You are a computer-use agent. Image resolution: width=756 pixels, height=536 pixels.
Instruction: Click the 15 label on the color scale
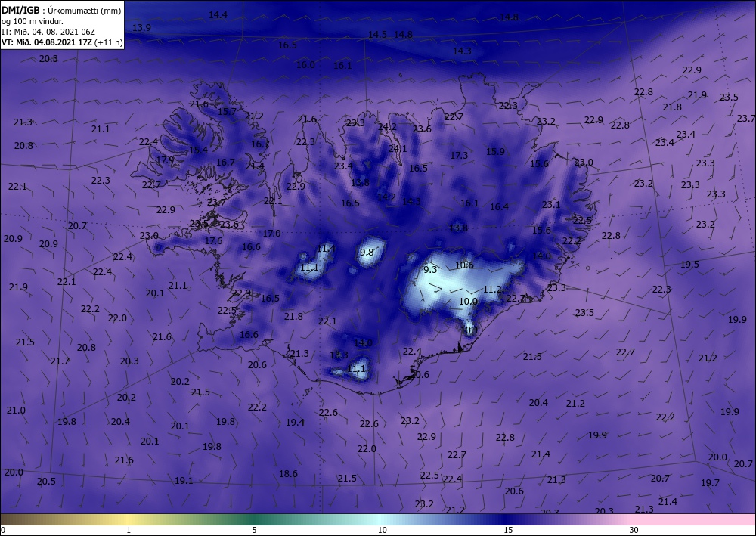click(x=508, y=530)
